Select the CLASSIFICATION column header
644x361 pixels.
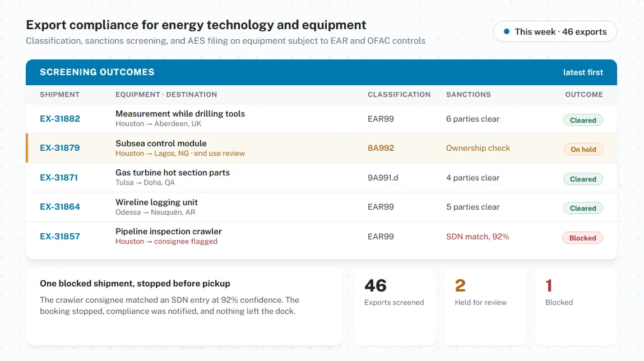[399, 95]
